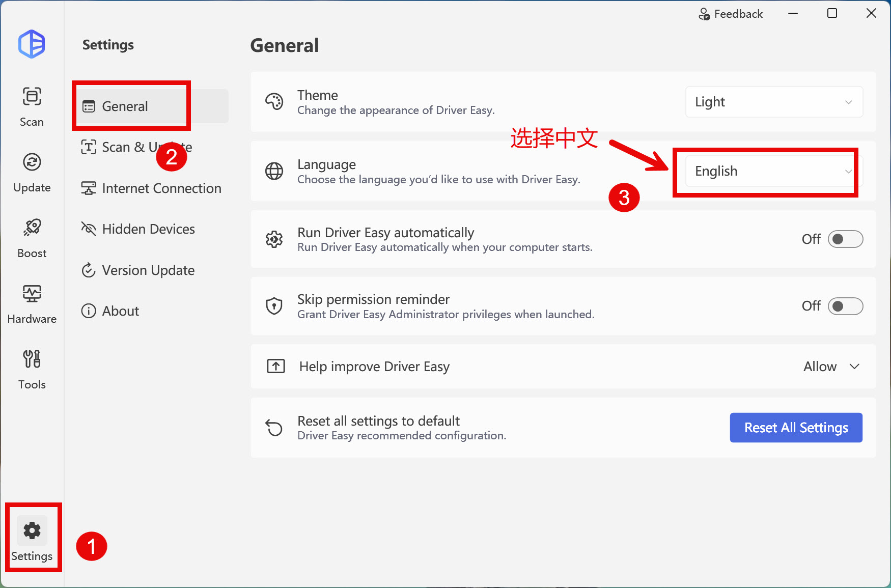Image resolution: width=891 pixels, height=588 pixels.
Task: Expand the Help improve Driver Easy chevron
Action: point(854,367)
